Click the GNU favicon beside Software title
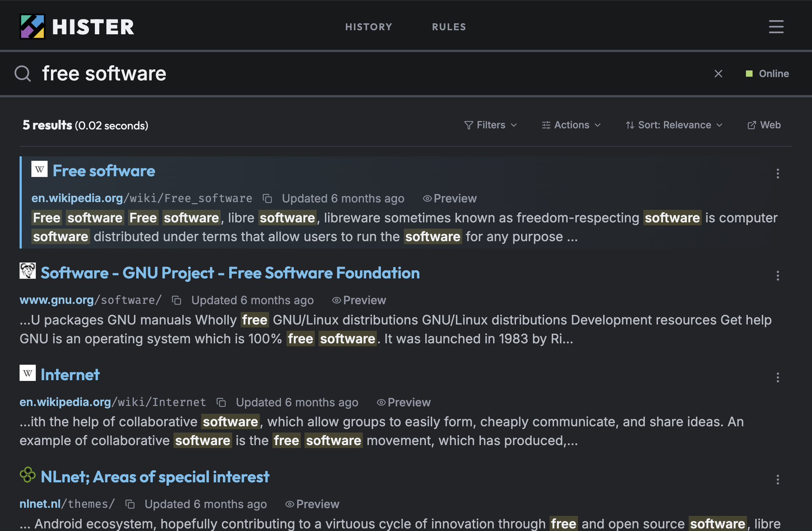The image size is (812, 531). tap(27, 271)
